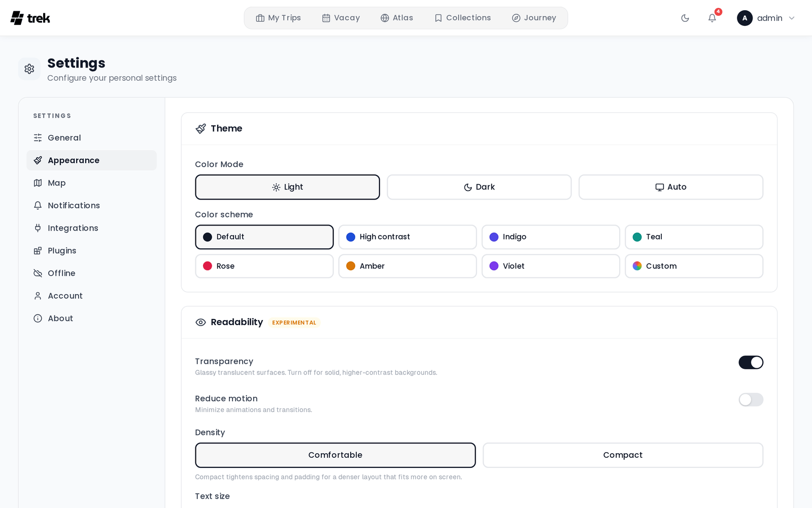This screenshot has width=812, height=508.
Task: Open Notifications settings section
Action: 91,205
